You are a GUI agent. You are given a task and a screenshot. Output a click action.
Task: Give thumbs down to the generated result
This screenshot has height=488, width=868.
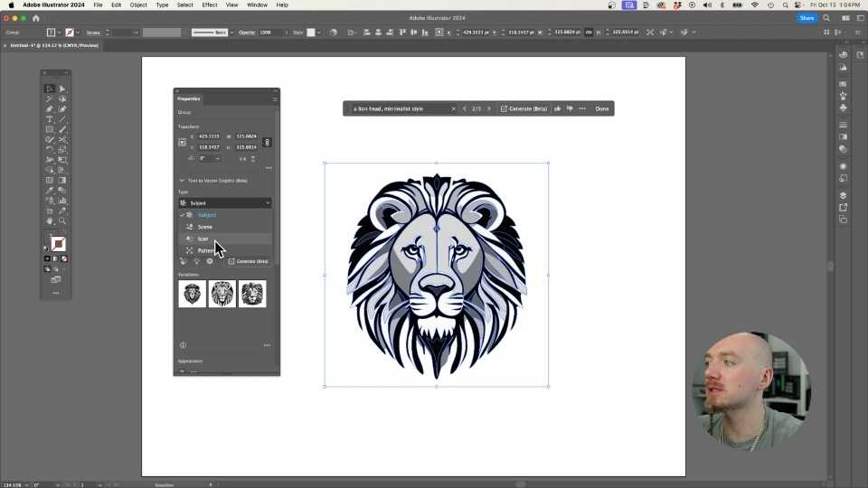point(570,108)
